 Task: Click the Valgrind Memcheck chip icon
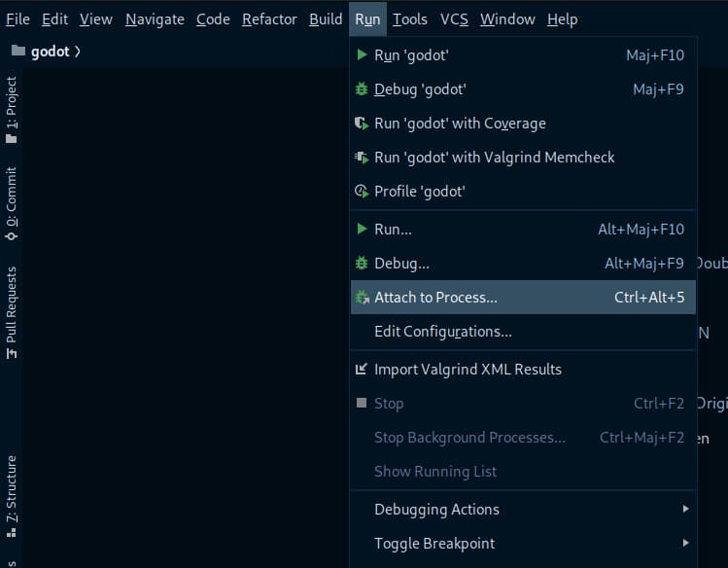362,158
